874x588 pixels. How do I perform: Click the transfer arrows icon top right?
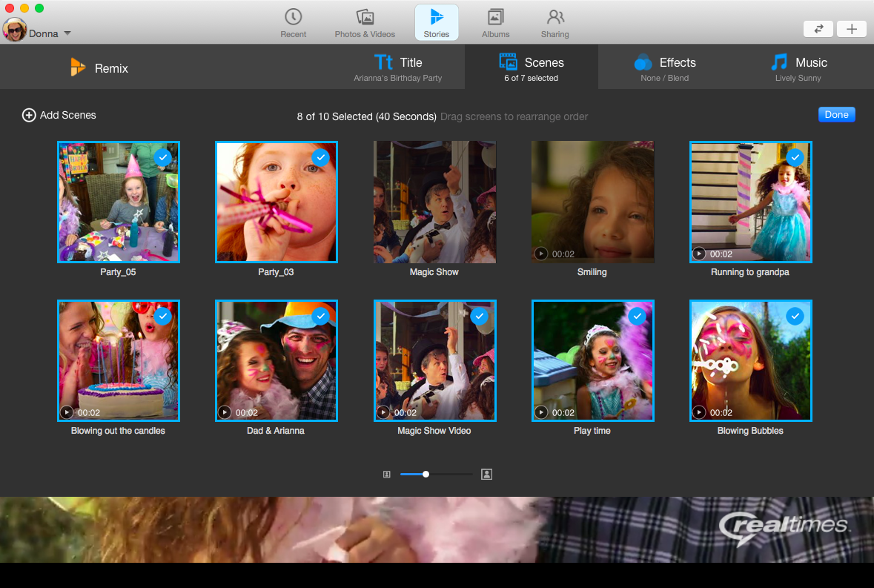tap(818, 29)
